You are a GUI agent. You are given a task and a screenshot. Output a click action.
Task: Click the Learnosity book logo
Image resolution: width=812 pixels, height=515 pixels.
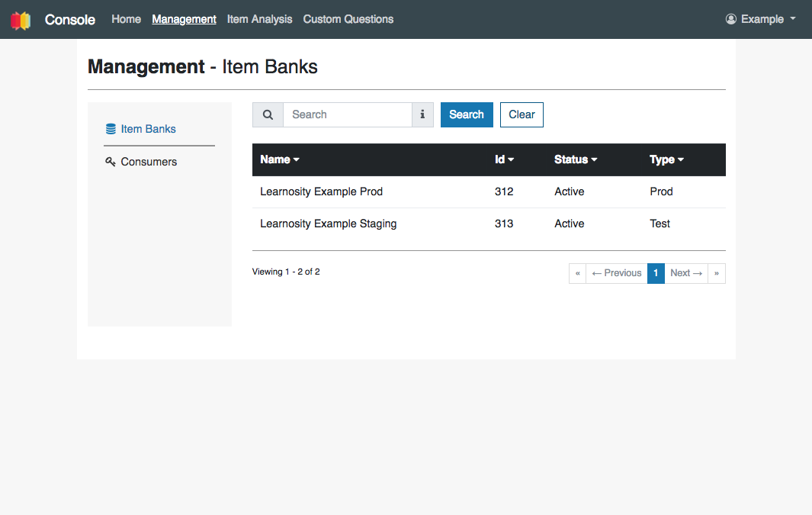tap(21, 20)
